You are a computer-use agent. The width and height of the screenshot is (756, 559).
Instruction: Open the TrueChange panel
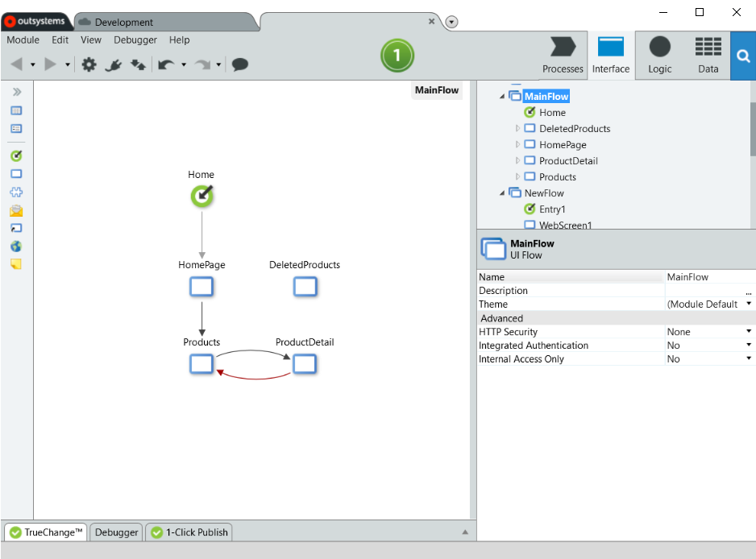click(45, 532)
